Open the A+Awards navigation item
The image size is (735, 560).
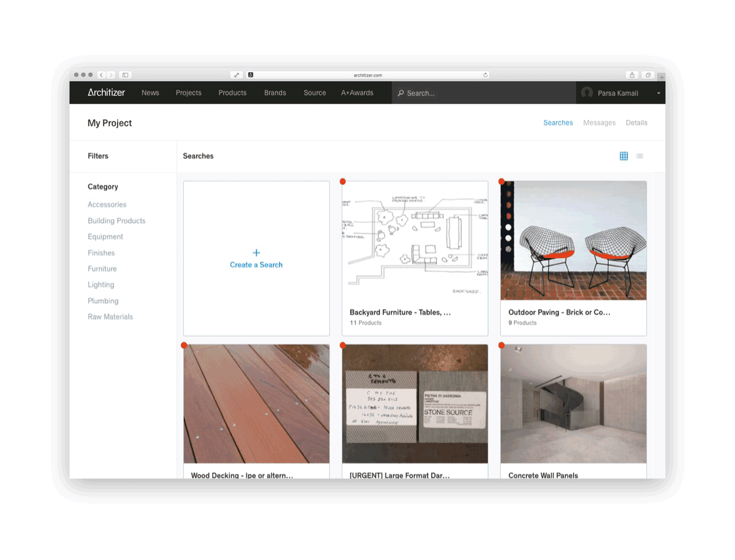[x=357, y=93]
